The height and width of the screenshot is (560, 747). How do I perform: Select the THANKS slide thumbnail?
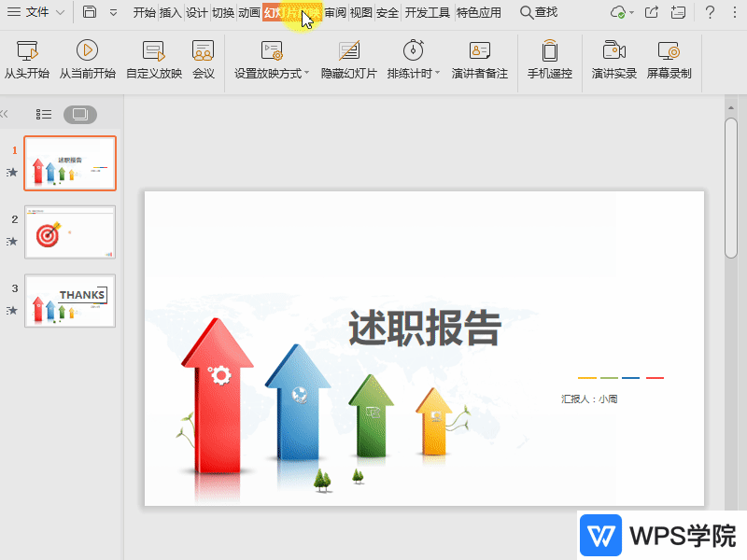(x=70, y=301)
